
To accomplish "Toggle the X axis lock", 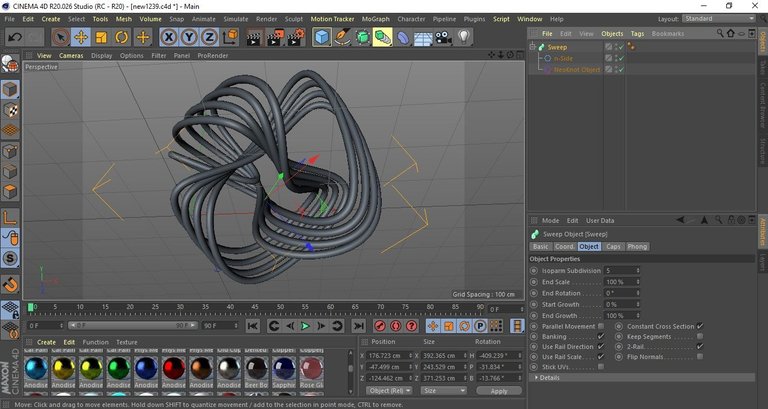I will (x=168, y=37).
